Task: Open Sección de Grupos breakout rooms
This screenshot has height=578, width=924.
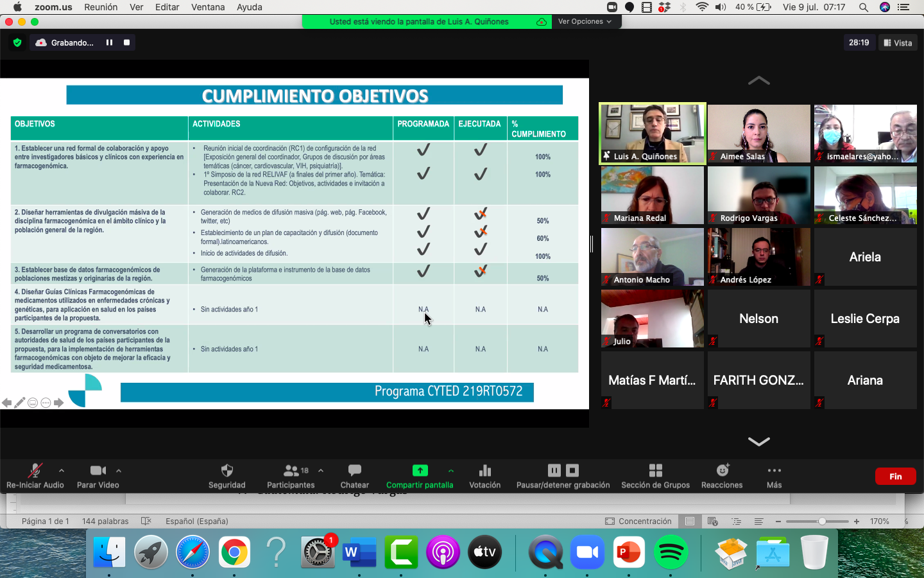Action: pos(655,471)
